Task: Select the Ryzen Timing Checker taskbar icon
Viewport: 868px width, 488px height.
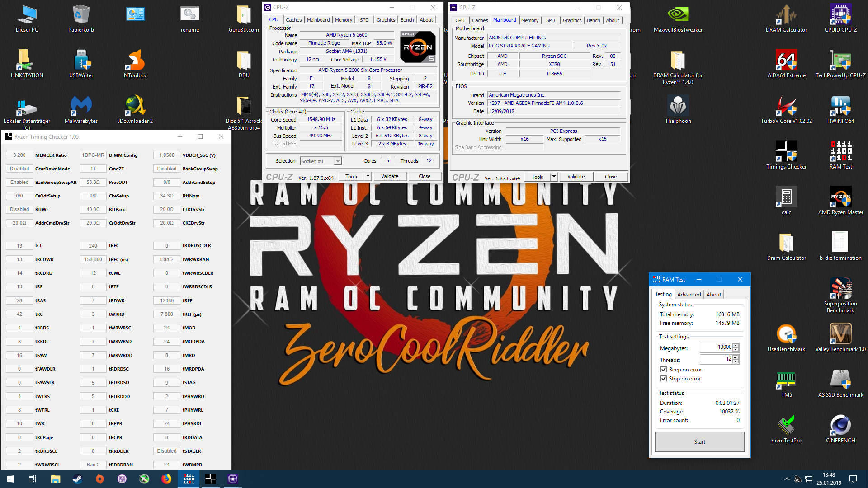Action: (x=189, y=479)
